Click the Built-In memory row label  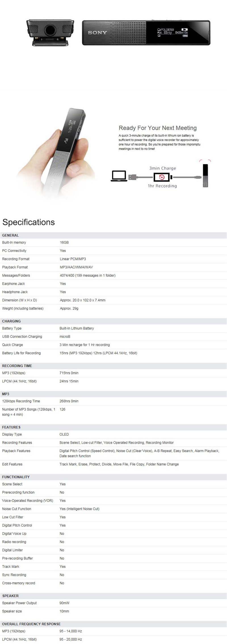click(x=14, y=243)
